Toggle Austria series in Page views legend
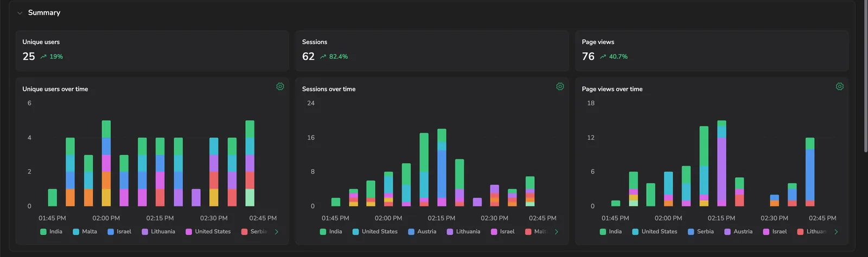The image size is (868, 257). (x=738, y=231)
